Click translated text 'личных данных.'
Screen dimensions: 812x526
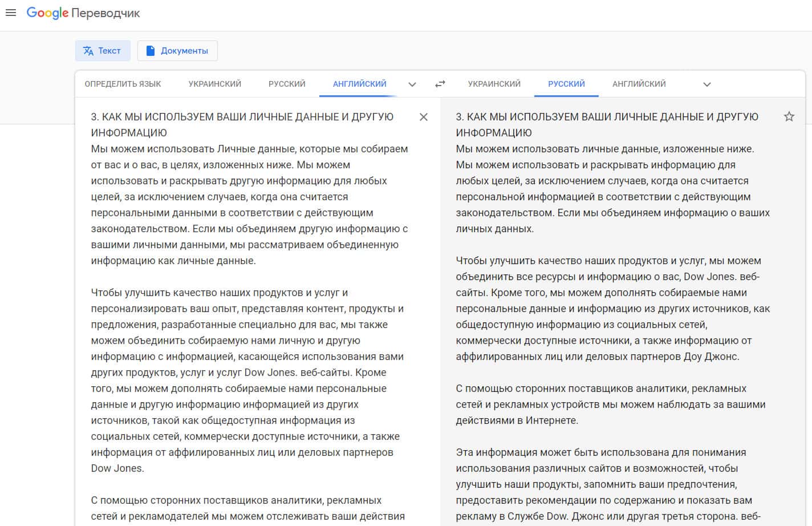495,229
